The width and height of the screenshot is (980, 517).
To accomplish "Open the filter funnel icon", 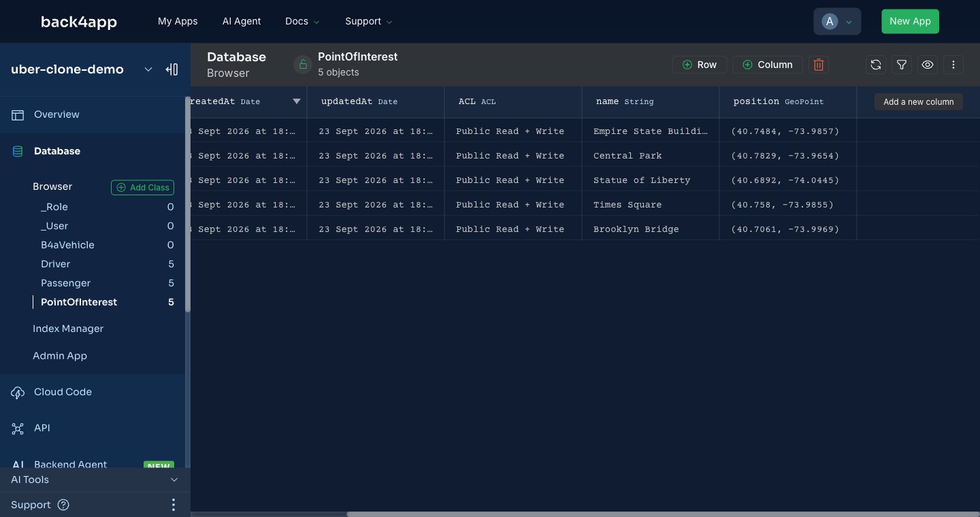I will (x=902, y=65).
